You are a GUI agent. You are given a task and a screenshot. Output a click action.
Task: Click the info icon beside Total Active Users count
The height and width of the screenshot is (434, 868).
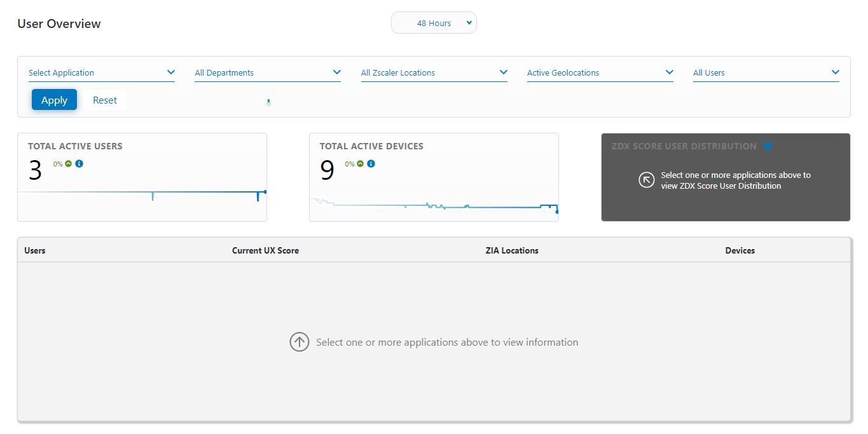coord(78,164)
